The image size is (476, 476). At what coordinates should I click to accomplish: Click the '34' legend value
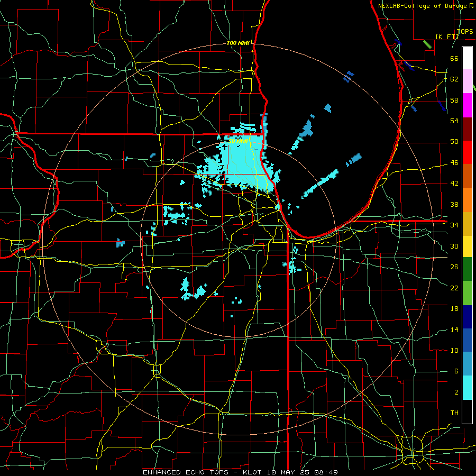pos(454,225)
